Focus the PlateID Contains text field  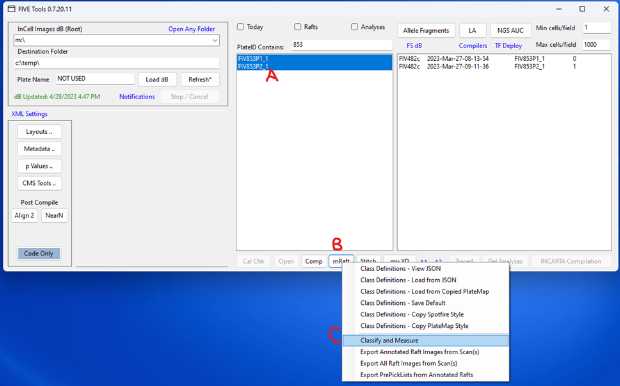pos(342,45)
